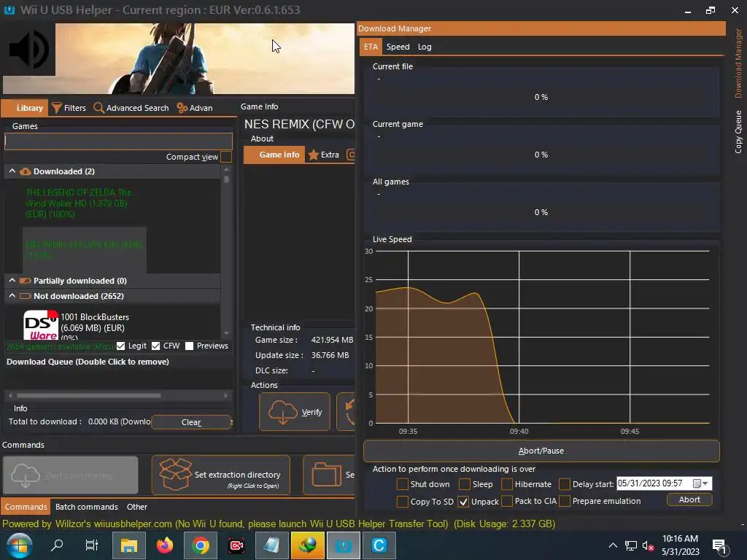747x560 pixels.
Task: Clear the download queue with Clear
Action: 191,422
